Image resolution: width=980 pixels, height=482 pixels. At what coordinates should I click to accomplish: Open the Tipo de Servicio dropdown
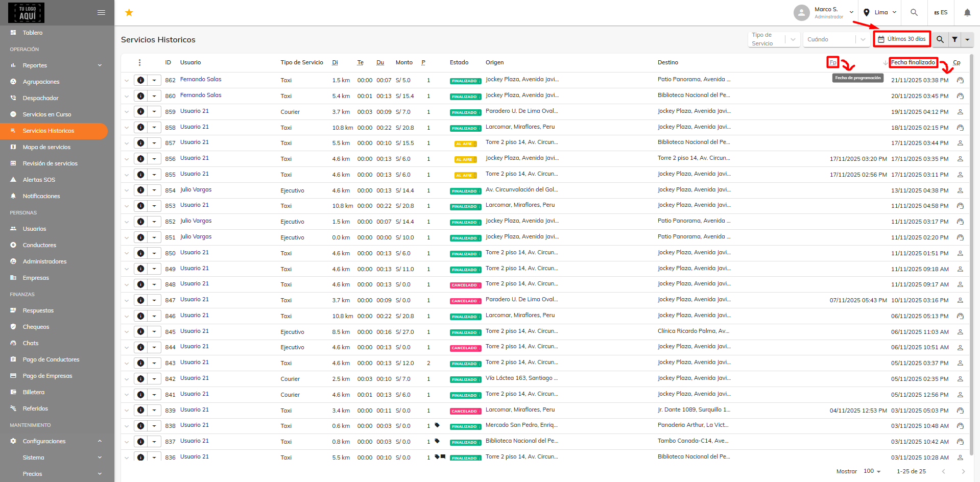click(x=774, y=39)
